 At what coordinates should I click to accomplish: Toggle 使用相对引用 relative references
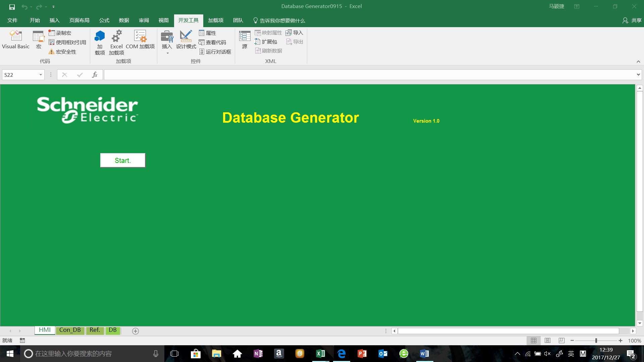point(67,42)
